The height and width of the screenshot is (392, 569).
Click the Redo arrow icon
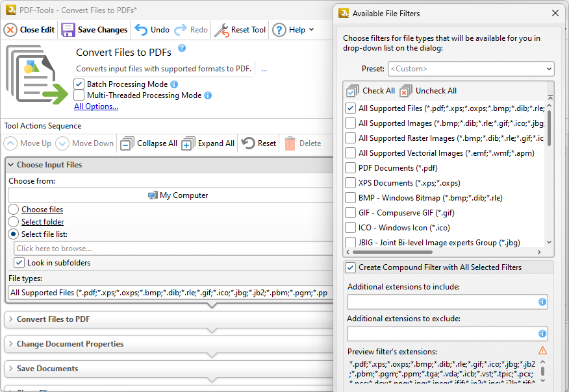point(181,30)
